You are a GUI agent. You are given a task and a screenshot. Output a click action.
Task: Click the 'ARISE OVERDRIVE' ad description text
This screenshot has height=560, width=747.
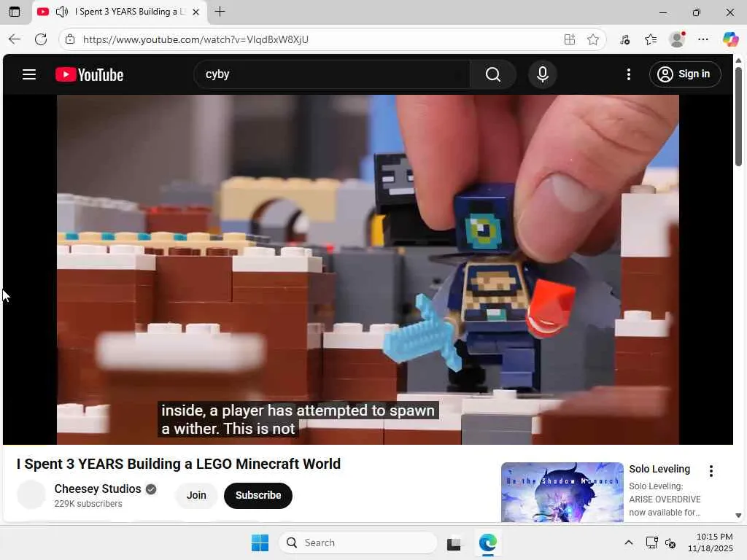pos(665,499)
